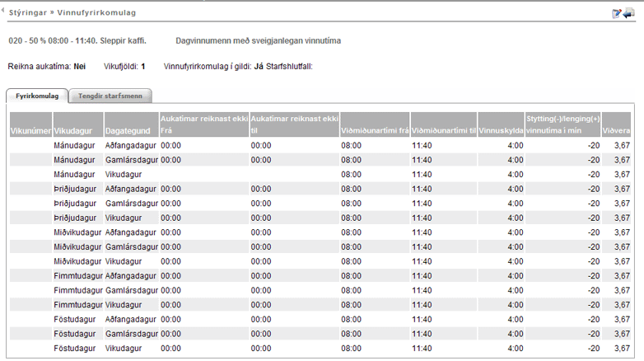Click 'Vinnufyrirkomulag í gildi: Já' text

(x=213, y=66)
